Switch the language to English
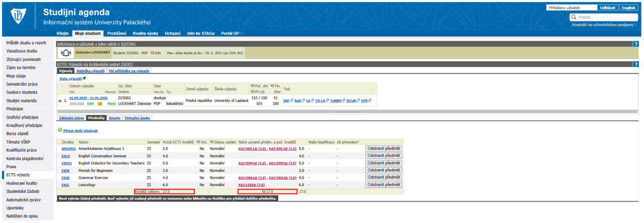Screen dimensions: 644x223 tap(628, 8)
